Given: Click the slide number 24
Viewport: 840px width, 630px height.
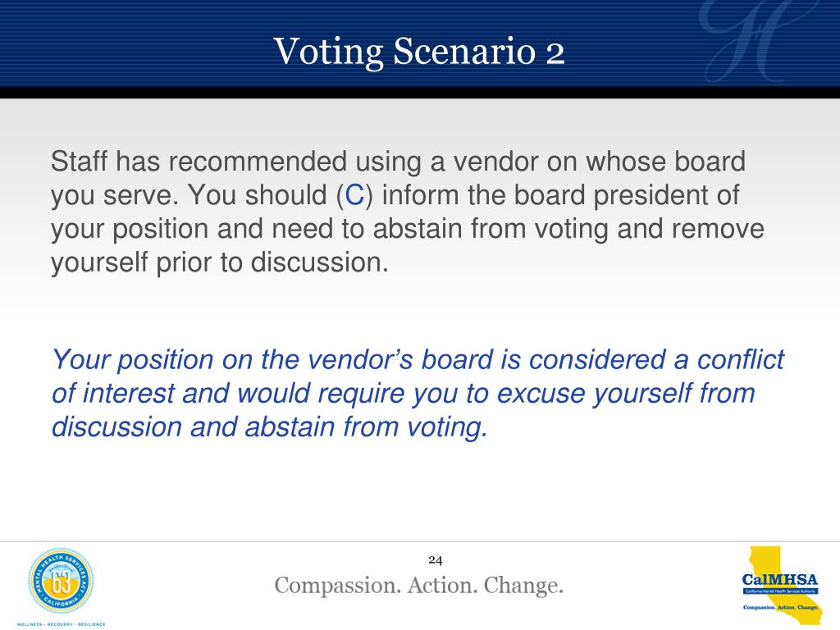Looking at the screenshot, I should pyautogui.click(x=436, y=560).
